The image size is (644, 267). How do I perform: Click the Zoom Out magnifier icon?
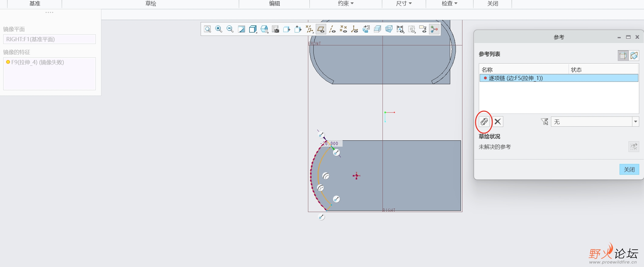pos(230,29)
